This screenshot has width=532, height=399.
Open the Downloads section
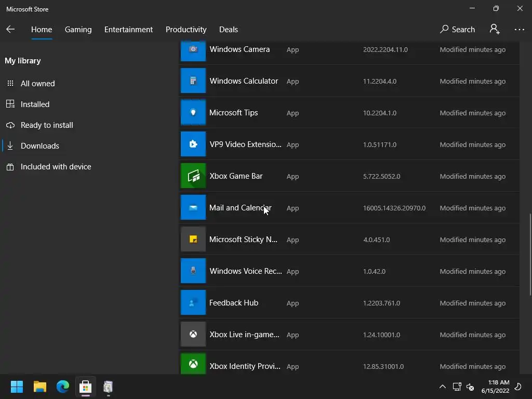tap(39, 146)
